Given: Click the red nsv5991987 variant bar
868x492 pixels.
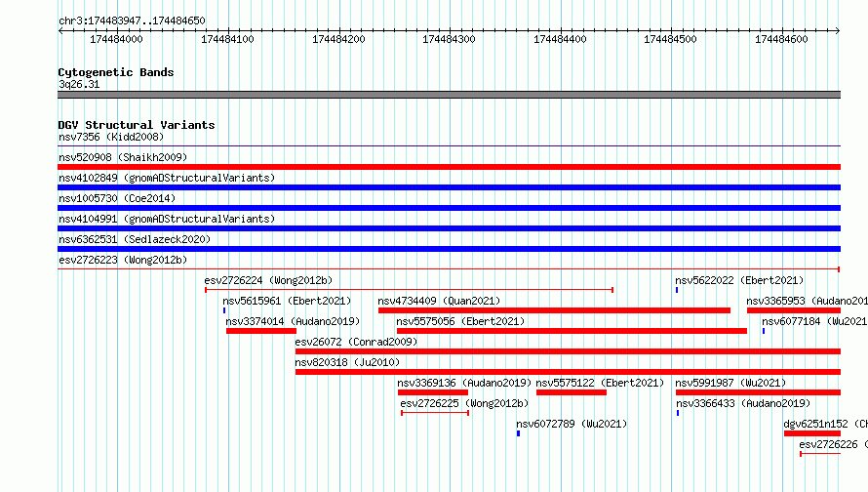Looking at the screenshot, I should (759, 392).
